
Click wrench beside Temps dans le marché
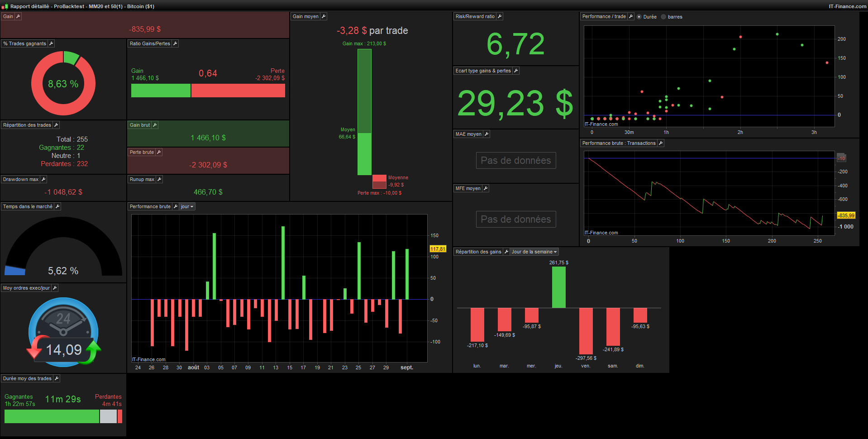point(57,206)
